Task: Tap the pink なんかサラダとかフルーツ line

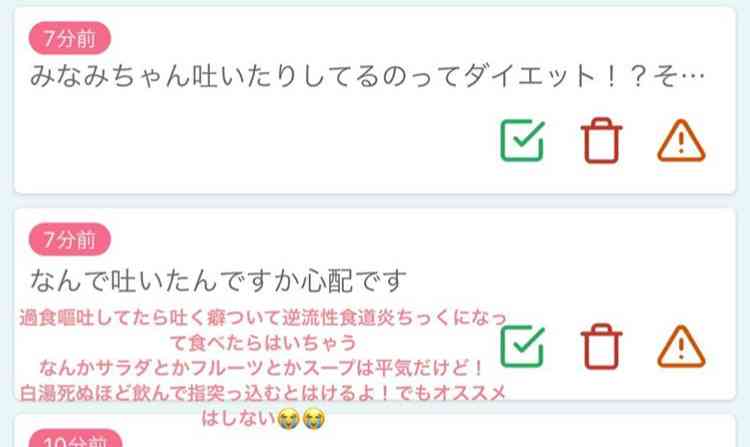Action: point(262,368)
